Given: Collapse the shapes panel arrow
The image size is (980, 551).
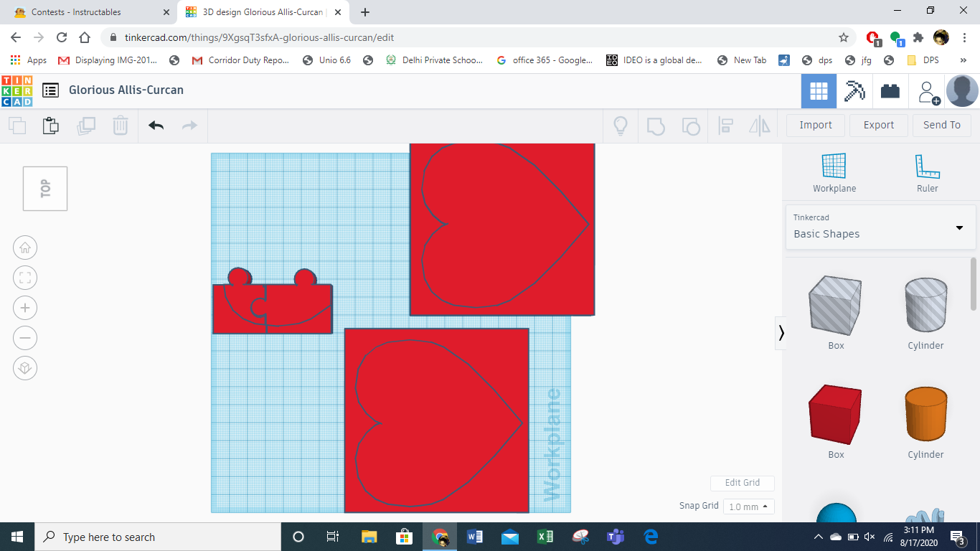Looking at the screenshot, I should (781, 333).
